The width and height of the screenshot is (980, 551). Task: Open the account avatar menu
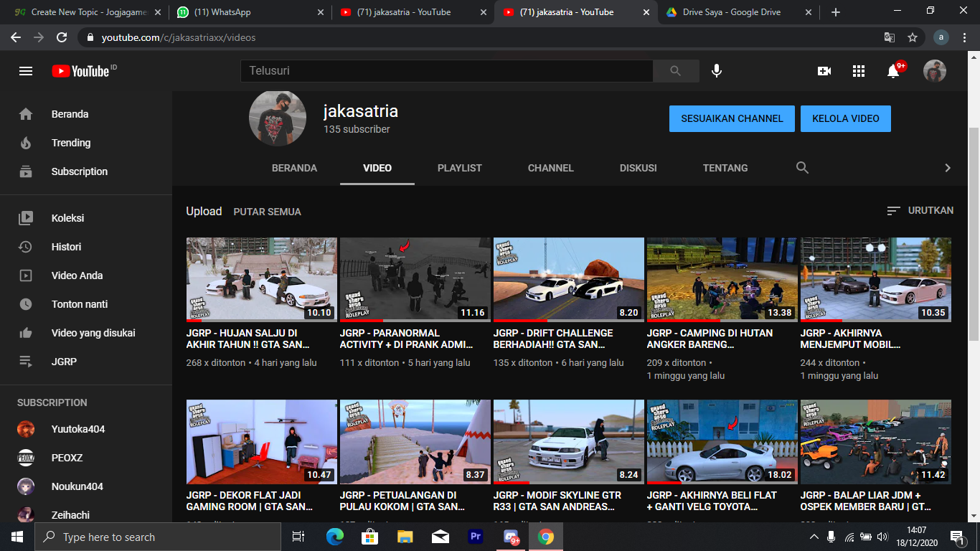935,71
